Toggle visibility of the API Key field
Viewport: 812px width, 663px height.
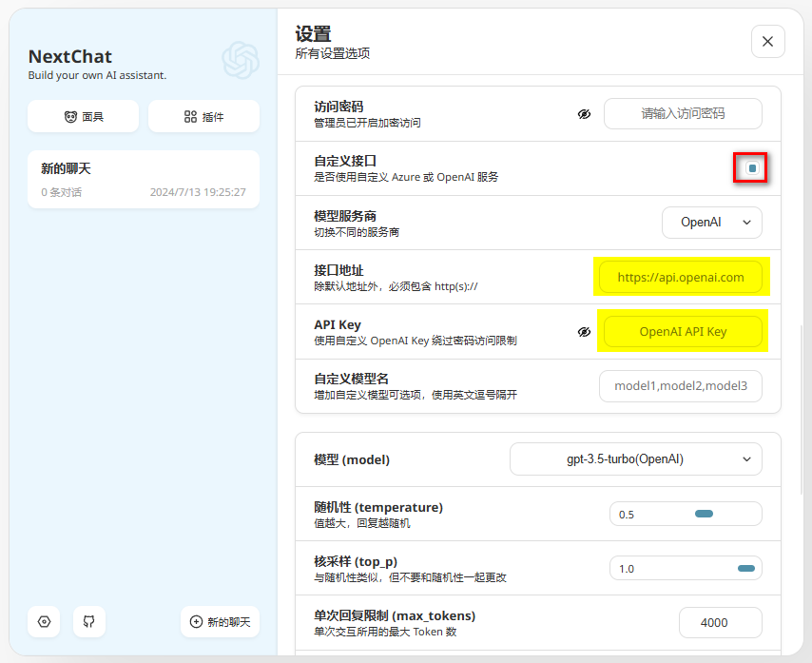coord(584,332)
